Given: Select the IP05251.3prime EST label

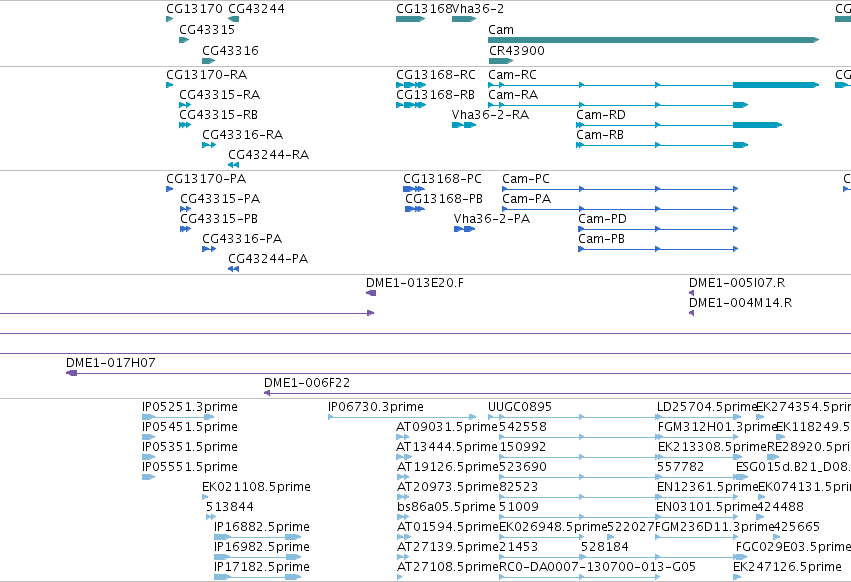Looking at the screenshot, I should coord(190,407).
